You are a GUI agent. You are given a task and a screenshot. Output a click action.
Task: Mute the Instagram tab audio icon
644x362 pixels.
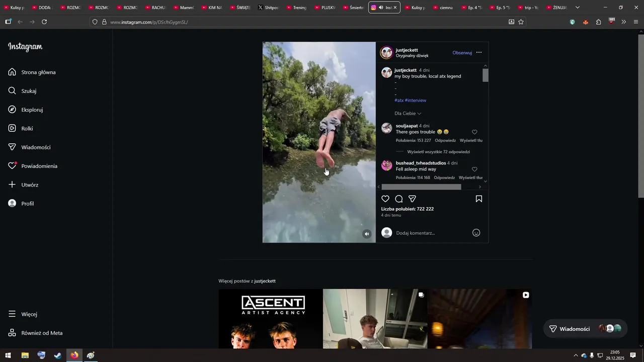(x=381, y=8)
